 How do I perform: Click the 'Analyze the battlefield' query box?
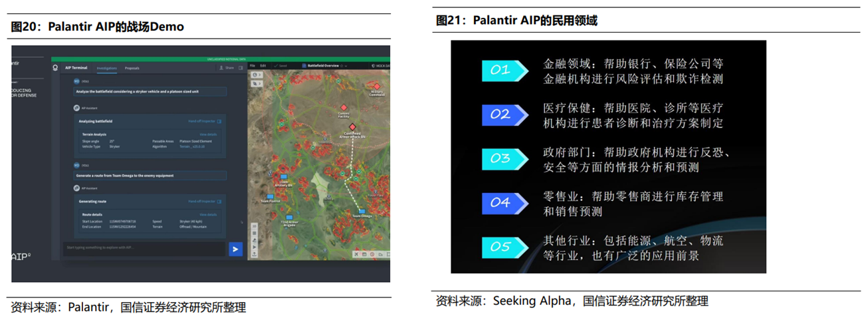(150, 91)
